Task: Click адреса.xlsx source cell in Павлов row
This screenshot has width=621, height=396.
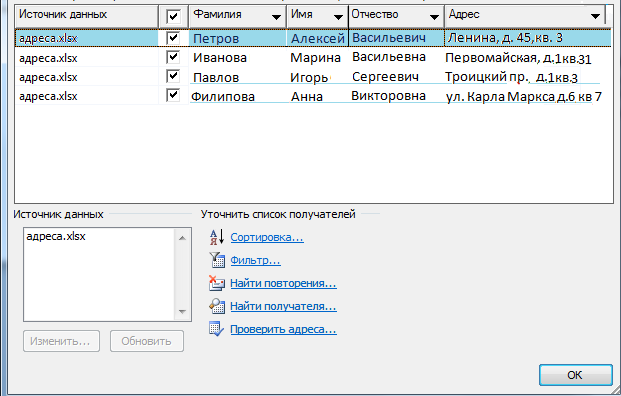Action: [48, 77]
